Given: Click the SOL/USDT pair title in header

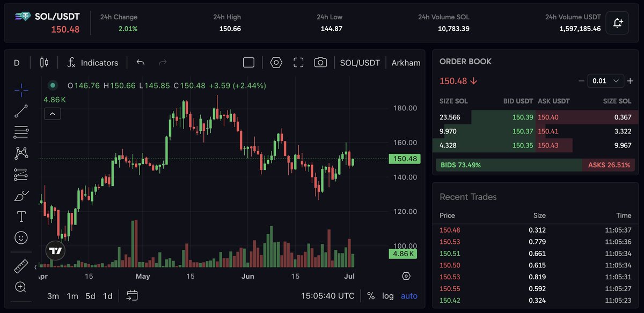Looking at the screenshot, I should pos(57,17).
